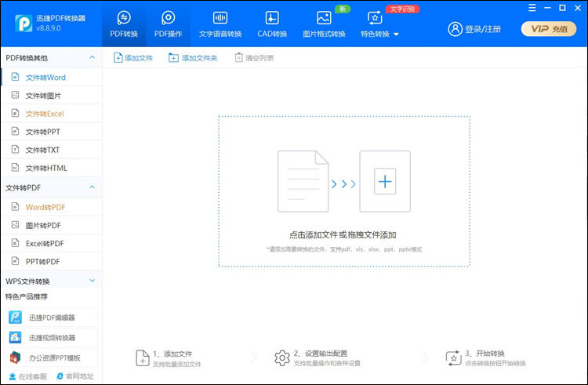Screen dimensions: 588x385
Task: Click the plus box to add a file
Action: 385,181
